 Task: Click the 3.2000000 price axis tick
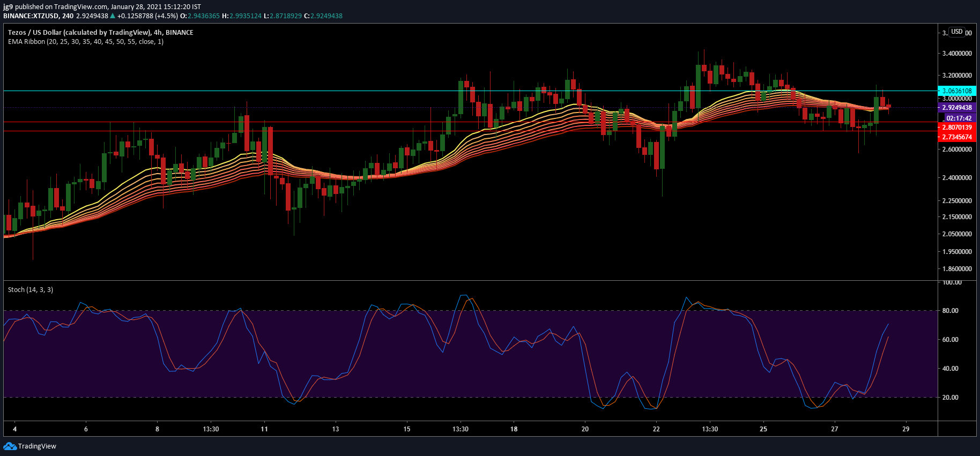click(957, 76)
